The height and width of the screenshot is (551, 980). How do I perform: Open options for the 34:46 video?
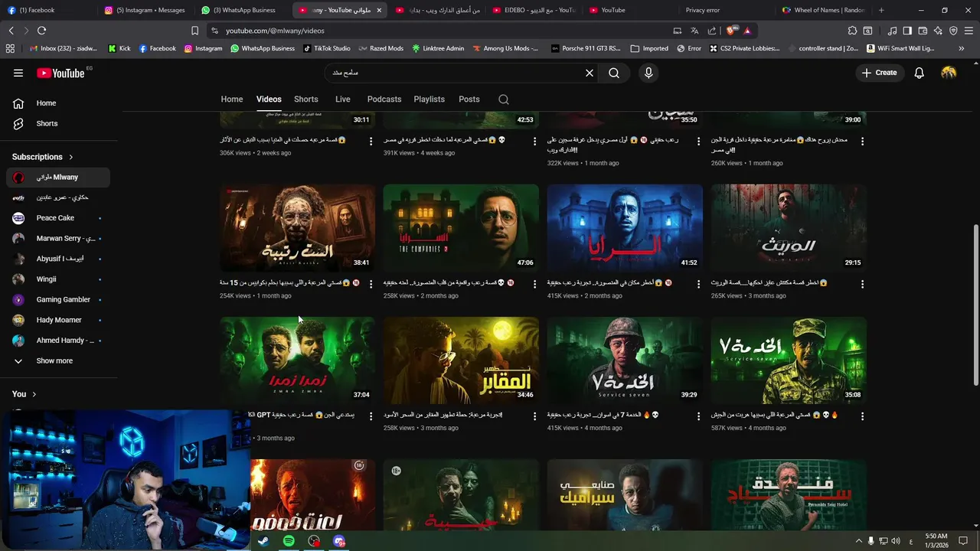click(535, 416)
